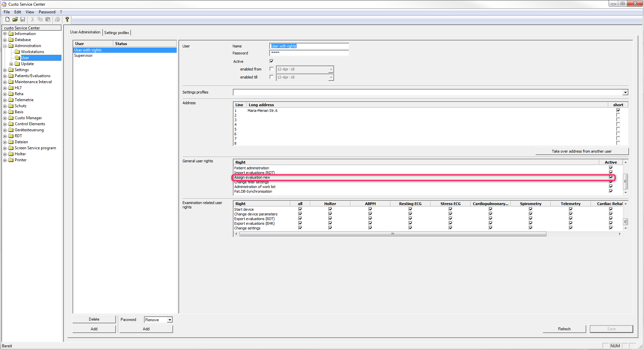Click the Copy toolbar icon
Image resolution: width=644 pixels, height=350 pixels.
(40, 19)
